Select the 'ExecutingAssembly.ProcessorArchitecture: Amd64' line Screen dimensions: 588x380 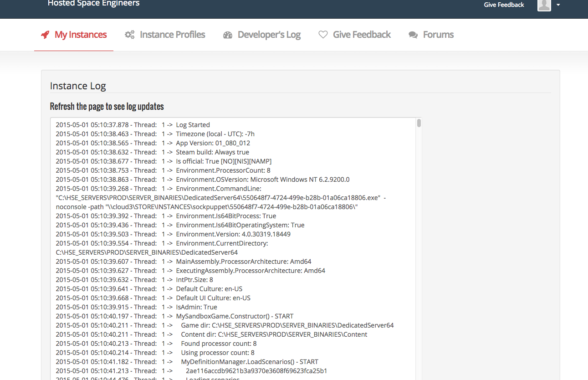190,271
